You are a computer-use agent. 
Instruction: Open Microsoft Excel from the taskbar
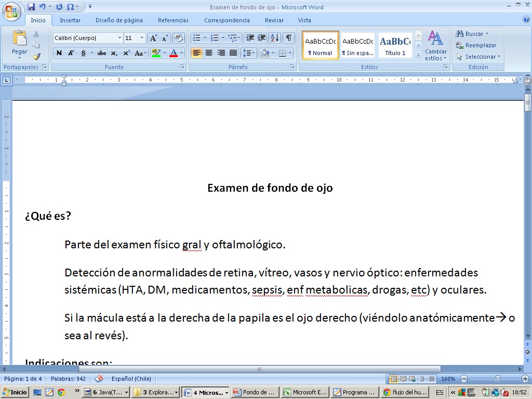(x=305, y=392)
